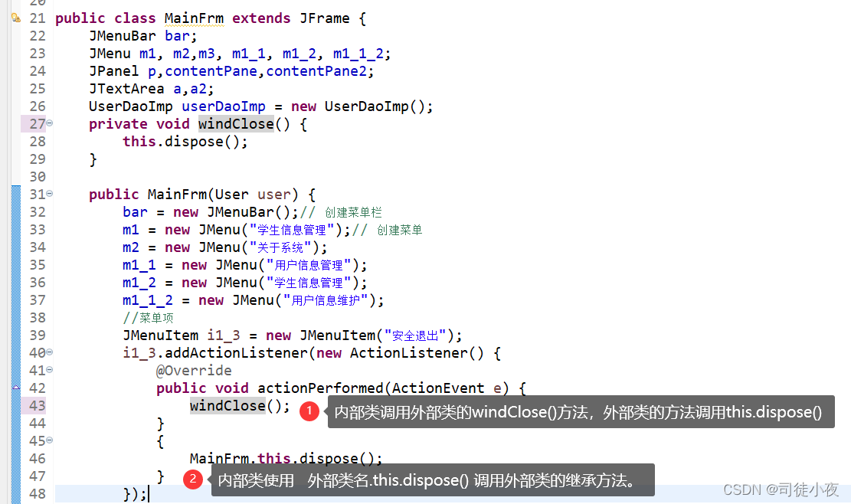Collapse the @Override method at line 41
Viewport: 851px width, 504px height.
pyautogui.click(x=49, y=369)
